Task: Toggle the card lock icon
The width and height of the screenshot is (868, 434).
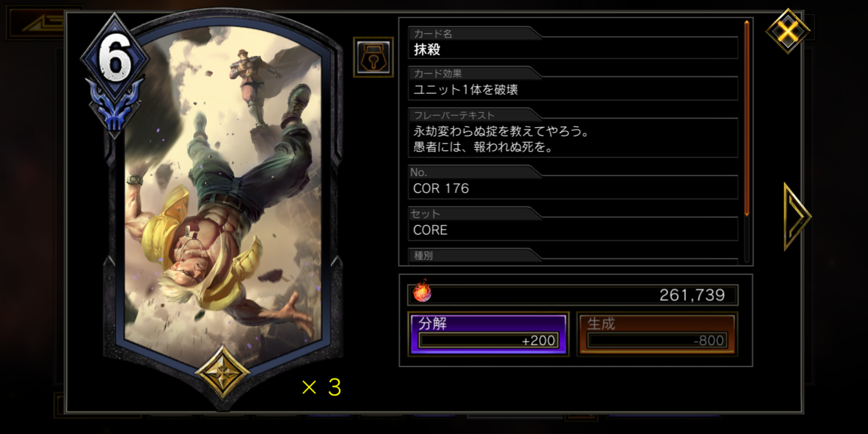Action: (373, 57)
